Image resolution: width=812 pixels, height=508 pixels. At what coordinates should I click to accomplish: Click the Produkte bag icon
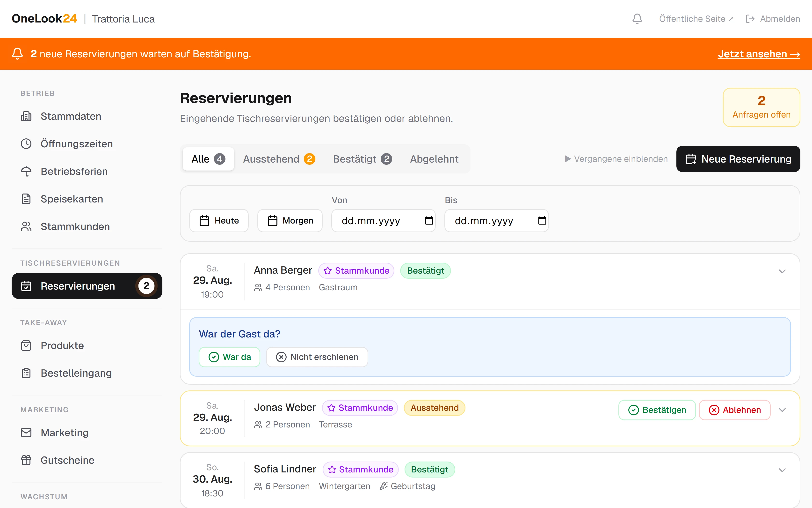[26, 345]
